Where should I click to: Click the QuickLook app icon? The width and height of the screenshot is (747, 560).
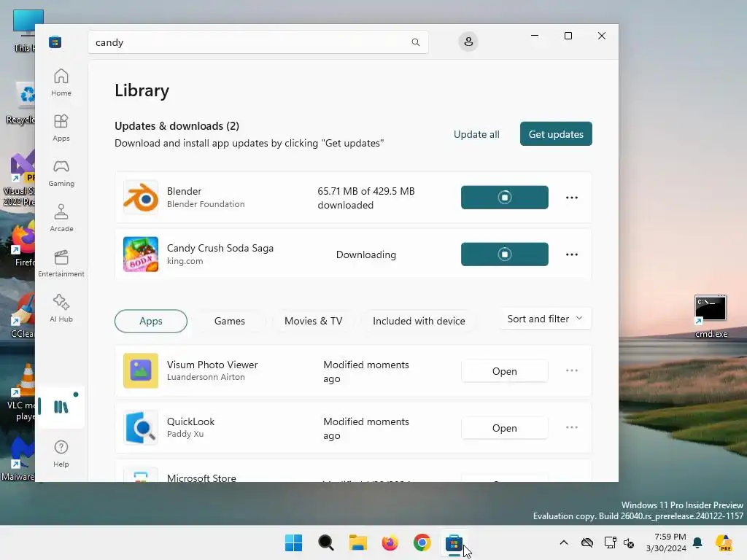point(141,427)
